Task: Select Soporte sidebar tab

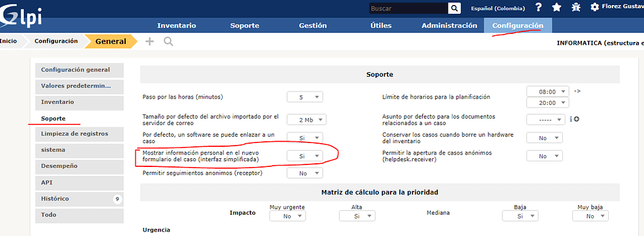Action: 79,119
